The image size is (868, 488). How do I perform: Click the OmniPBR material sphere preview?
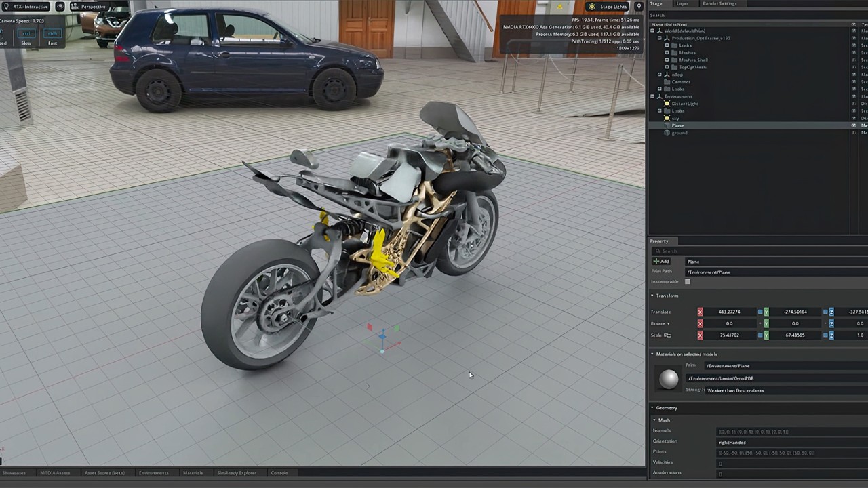pyautogui.click(x=668, y=379)
